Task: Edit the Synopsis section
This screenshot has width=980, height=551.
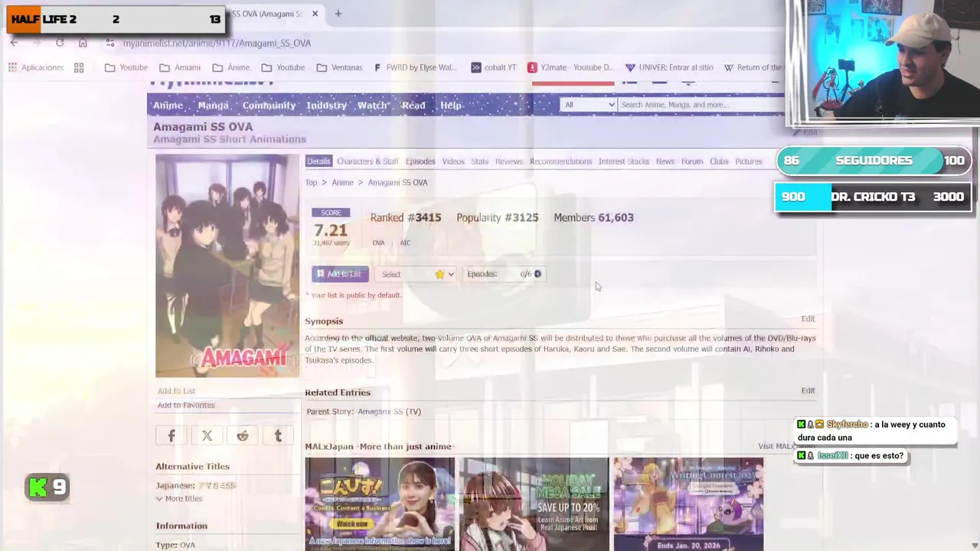Action: pos(808,318)
